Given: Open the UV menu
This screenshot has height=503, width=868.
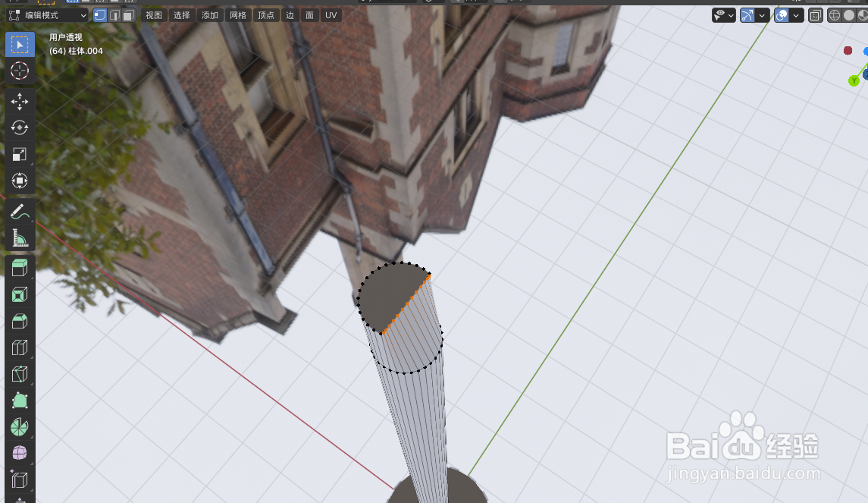Looking at the screenshot, I should point(331,15).
